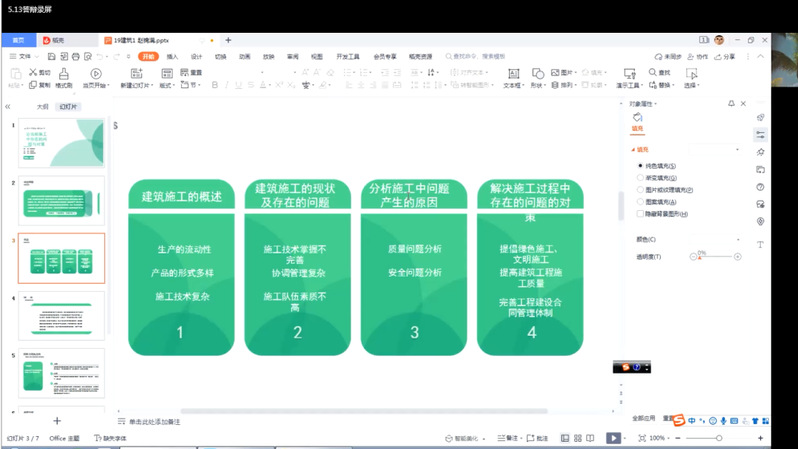Start slideshow from current slide (当页开始)
798x449 pixels.
[x=95, y=78]
